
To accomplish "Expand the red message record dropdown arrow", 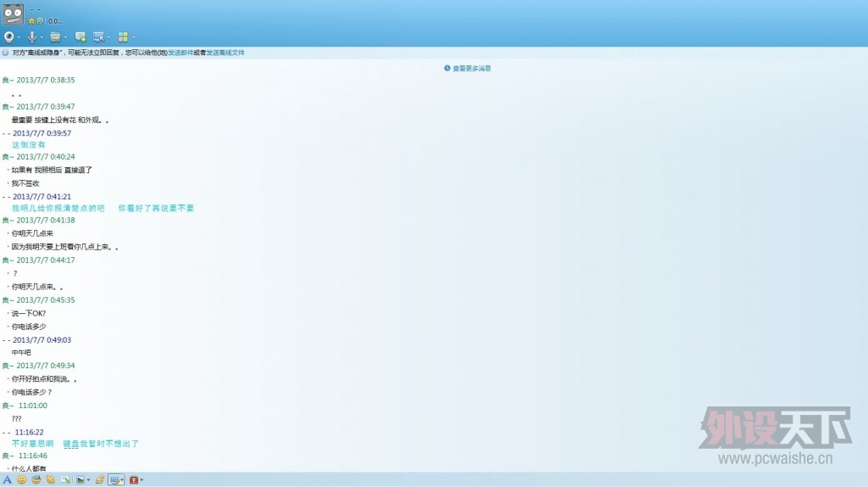I will coord(142,480).
